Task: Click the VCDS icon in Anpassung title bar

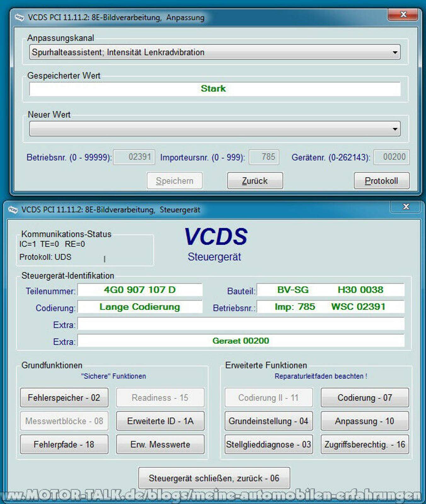Action: click(20, 17)
